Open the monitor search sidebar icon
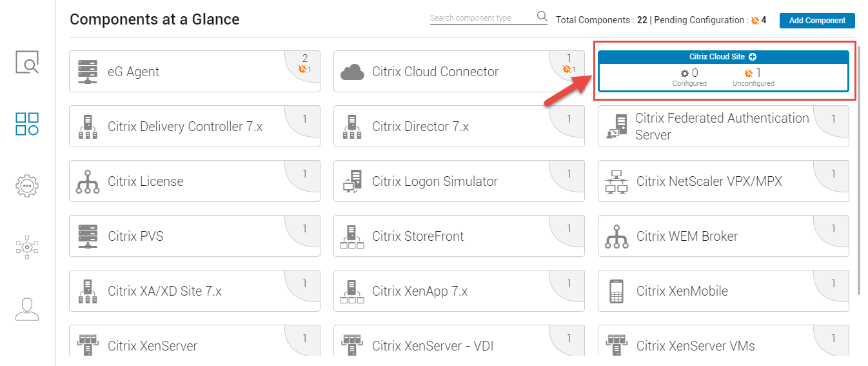The width and height of the screenshot is (868, 366). [x=27, y=62]
